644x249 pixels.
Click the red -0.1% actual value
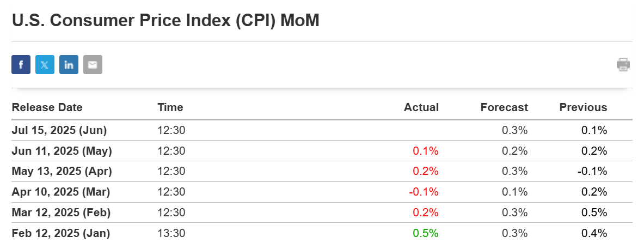(x=424, y=192)
